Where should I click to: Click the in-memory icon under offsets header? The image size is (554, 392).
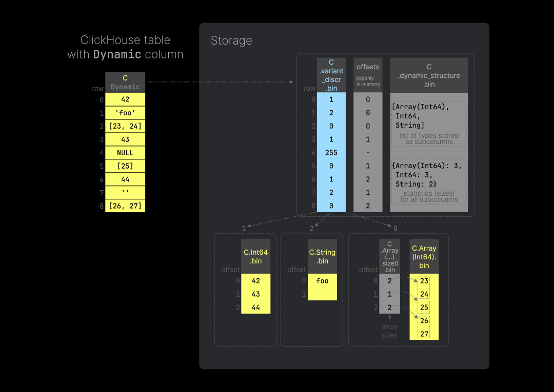[x=360, y=78]
